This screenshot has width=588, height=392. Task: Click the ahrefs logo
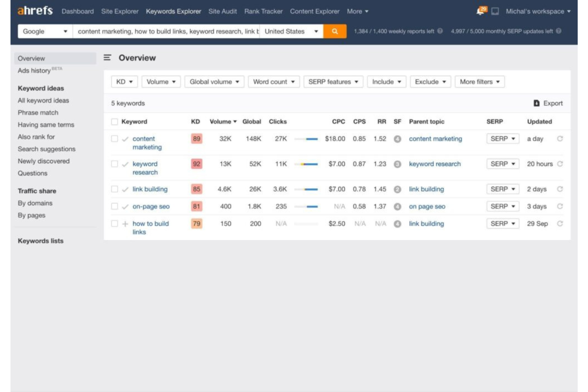35,11
